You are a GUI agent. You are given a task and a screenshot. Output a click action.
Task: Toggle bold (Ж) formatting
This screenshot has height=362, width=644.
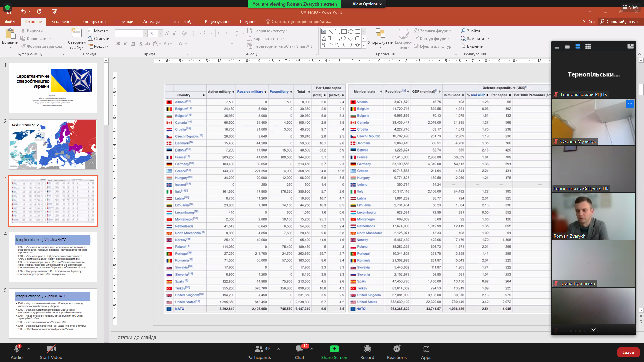[x=118, y=44]
